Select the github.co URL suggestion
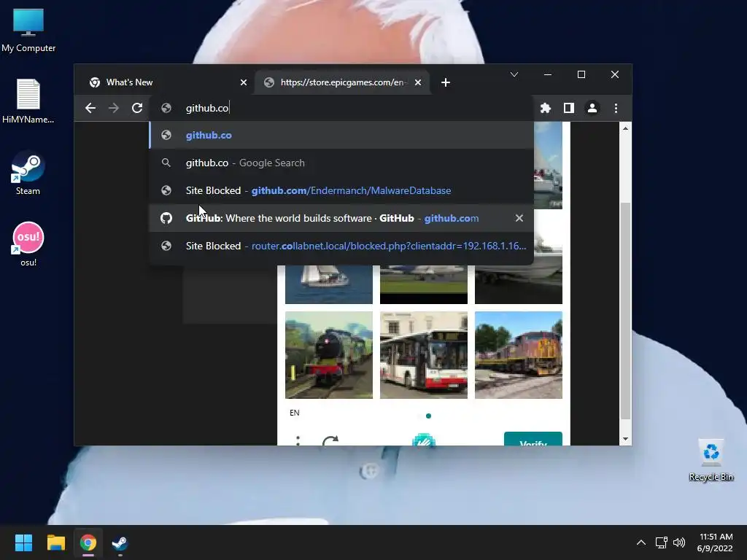This screenshot has height=560, width=747. (341, 135)
